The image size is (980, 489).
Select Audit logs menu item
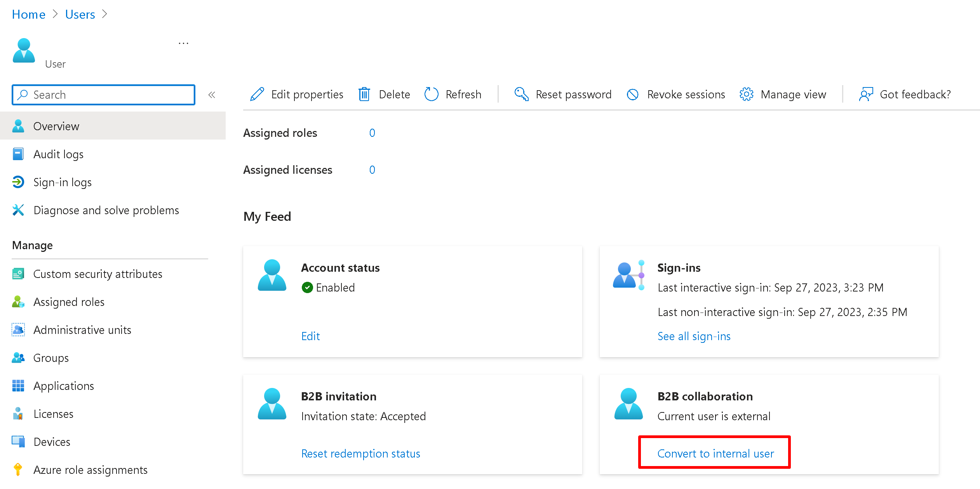click(58, 154)
